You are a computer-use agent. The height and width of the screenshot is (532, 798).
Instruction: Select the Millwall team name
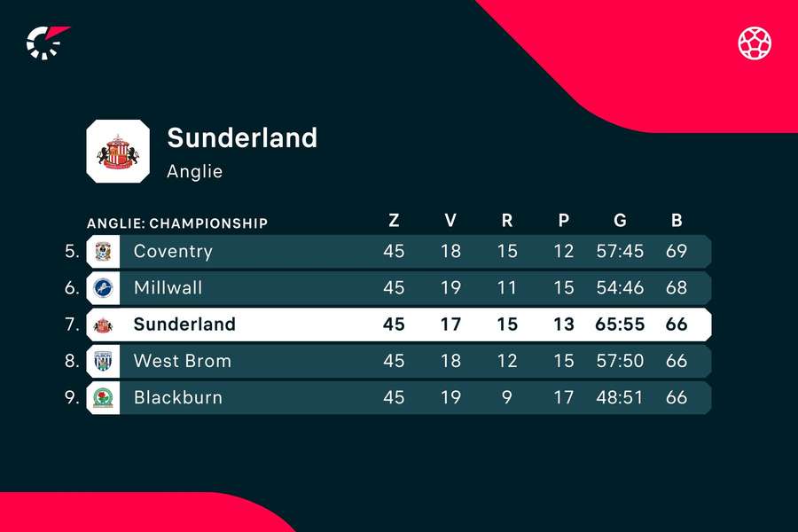[x=168, y=288]
